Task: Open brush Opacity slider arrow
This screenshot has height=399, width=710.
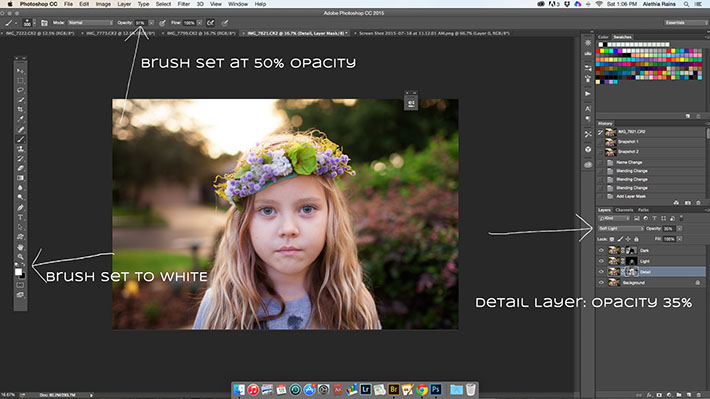Action: click(151, 23)
